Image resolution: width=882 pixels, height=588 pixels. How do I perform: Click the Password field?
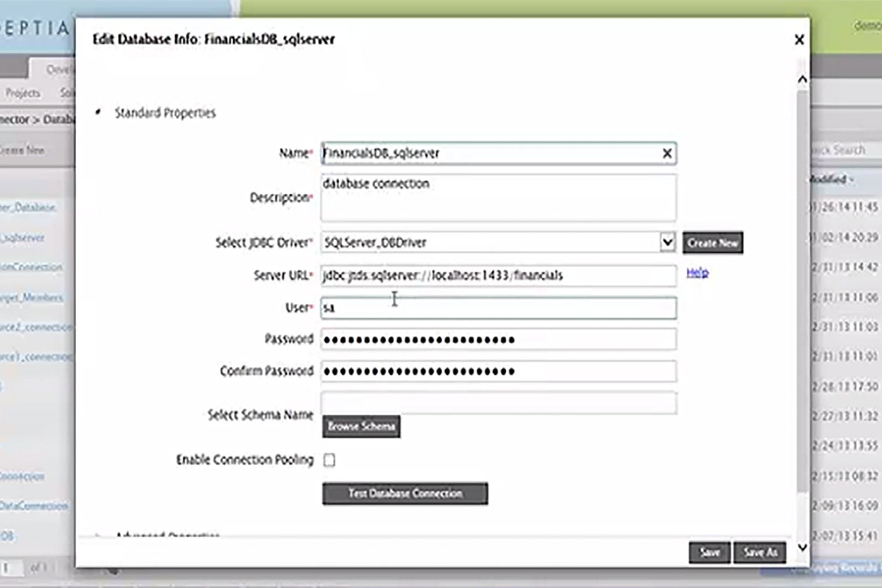(x=498, y=339)
